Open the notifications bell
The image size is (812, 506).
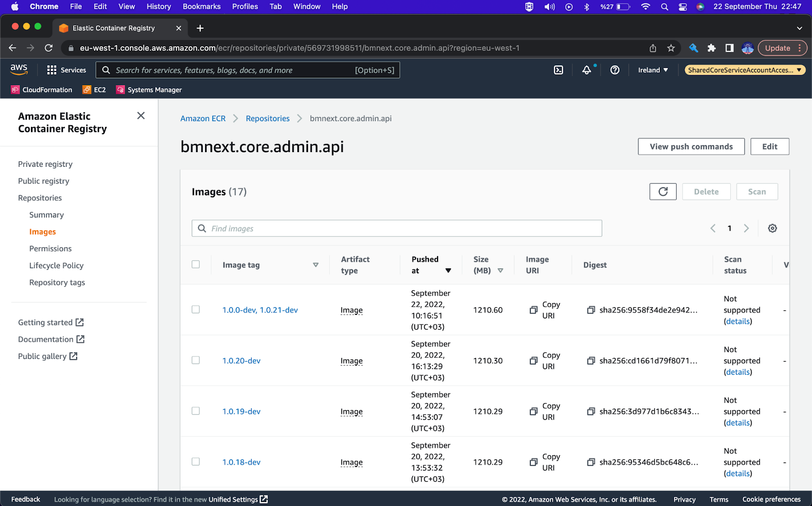click(587, 69)
